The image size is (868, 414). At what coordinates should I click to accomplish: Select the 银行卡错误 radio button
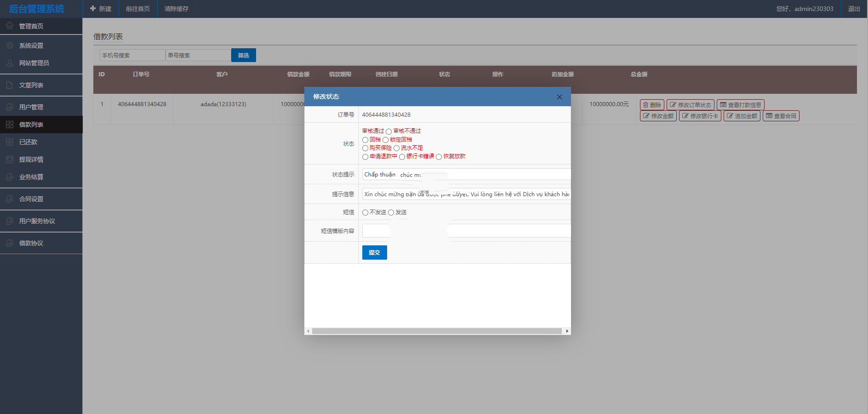tap(402, 157)
